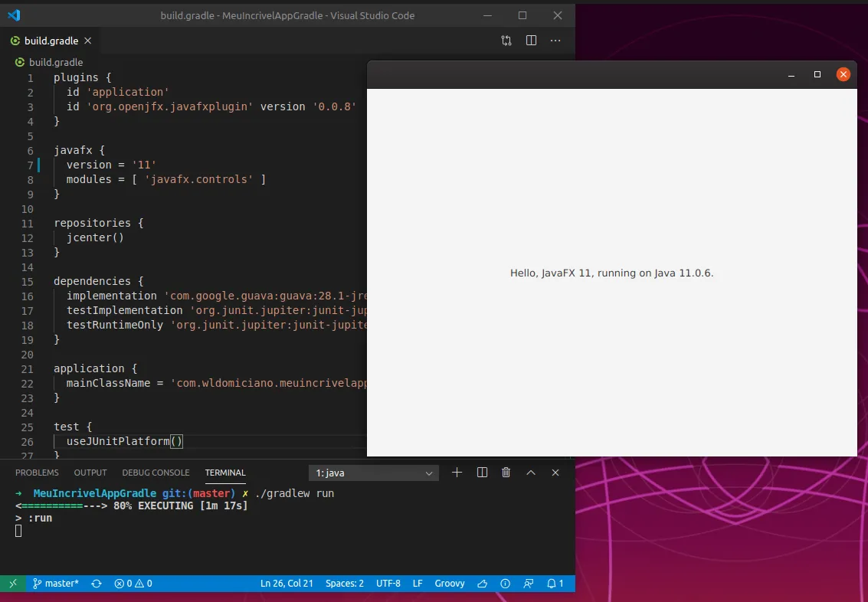868x602 pixels.
Task: Change the UTF-8 file encoding
Action: 388,584
